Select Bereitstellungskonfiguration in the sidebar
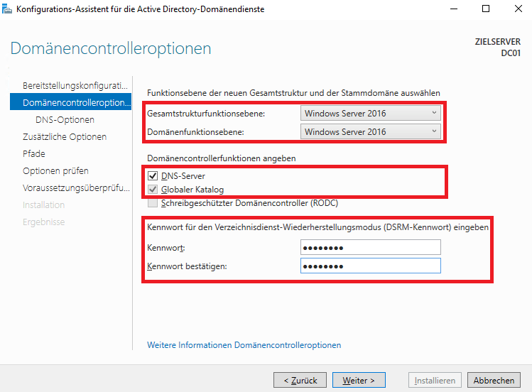The height and width of the screenshot is (392, 532). tap(76, 85)
